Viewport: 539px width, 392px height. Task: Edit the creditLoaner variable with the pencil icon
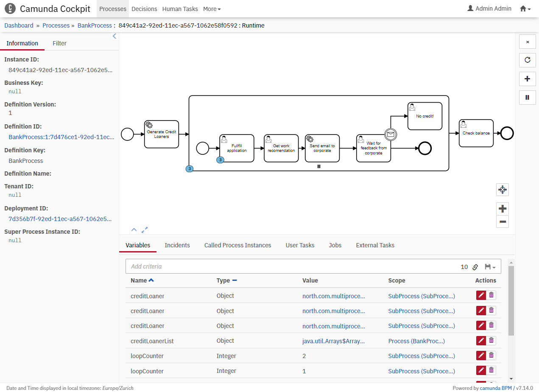480,295
